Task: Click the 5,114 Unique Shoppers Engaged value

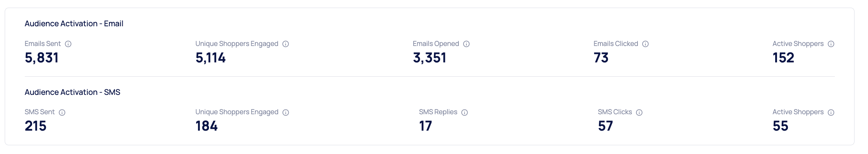Action: pyautogui.click(x=210, y=58)
